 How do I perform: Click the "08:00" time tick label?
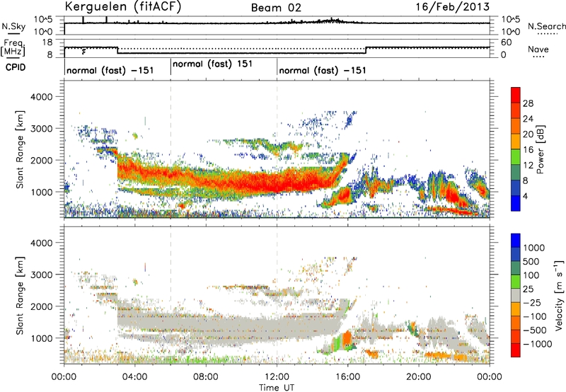(x=206, y=377)
